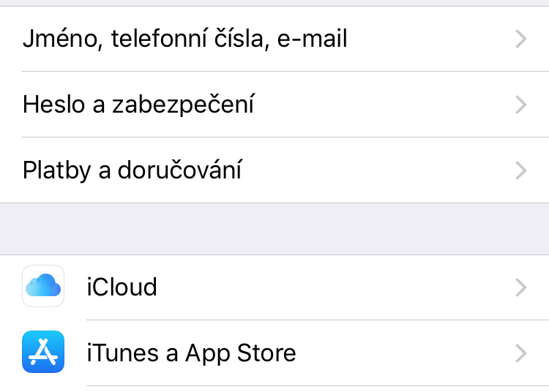Click chevron beside Heslo a zabezpečení
The width and height of the screenshot is (549, 392).
click(x=520, y=105)
